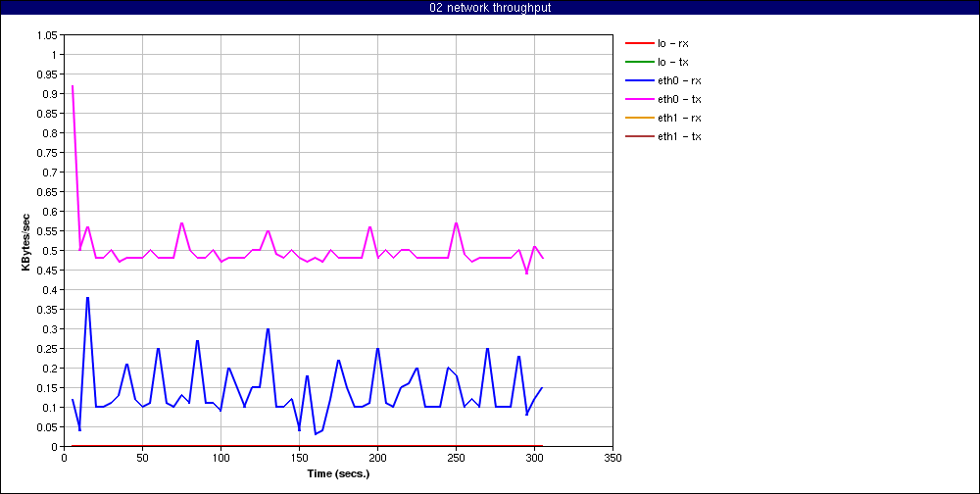Click the red line swatch beside lo – rx
The image size is (980, 494).
click(639, 43)
